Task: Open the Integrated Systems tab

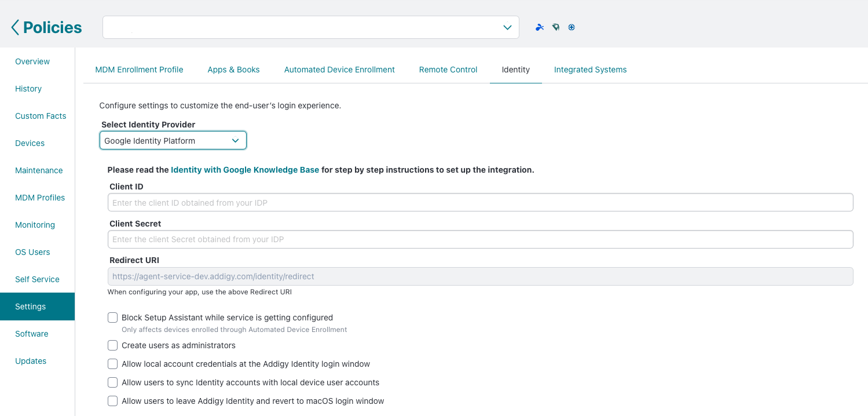Action: pyautogui.click(x=590, y=70)
